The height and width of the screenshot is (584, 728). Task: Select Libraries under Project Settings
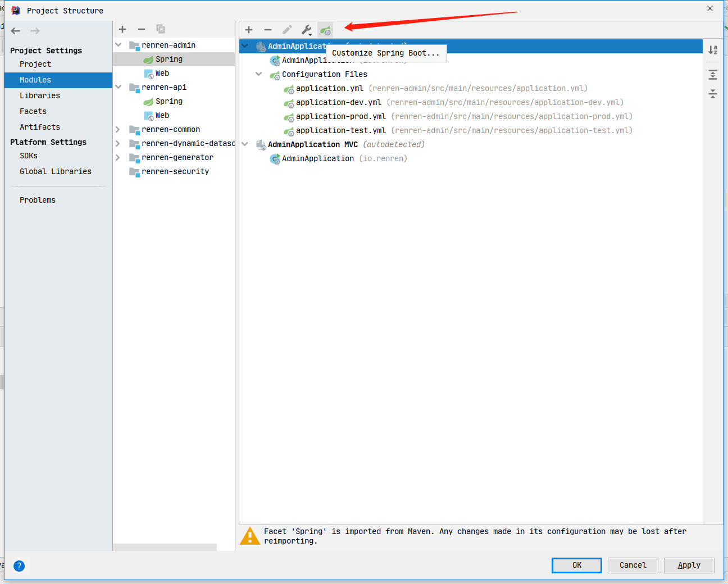tap(40, 95)
